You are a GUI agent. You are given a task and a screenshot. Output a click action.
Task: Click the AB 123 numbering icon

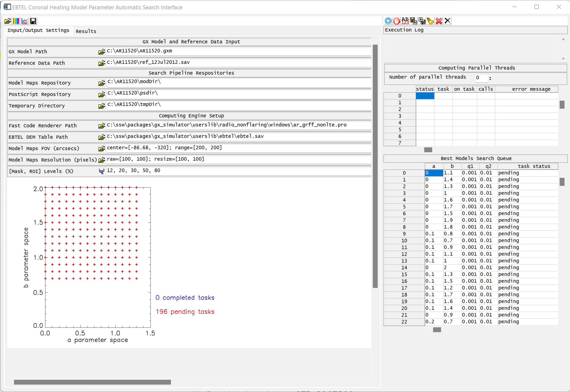click(x=405, y=21)
